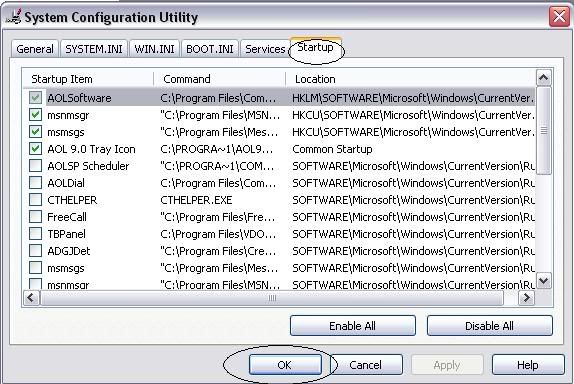
Task: Click the "C:\Program Files\Fre... command cell
Action: 217,217
